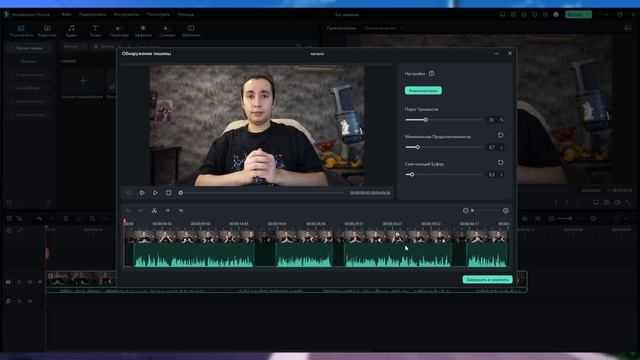Viewport: 640px width, 360px height.
Task: Click the minimum duration value field 0.7
Action: [x=491, y=147]
